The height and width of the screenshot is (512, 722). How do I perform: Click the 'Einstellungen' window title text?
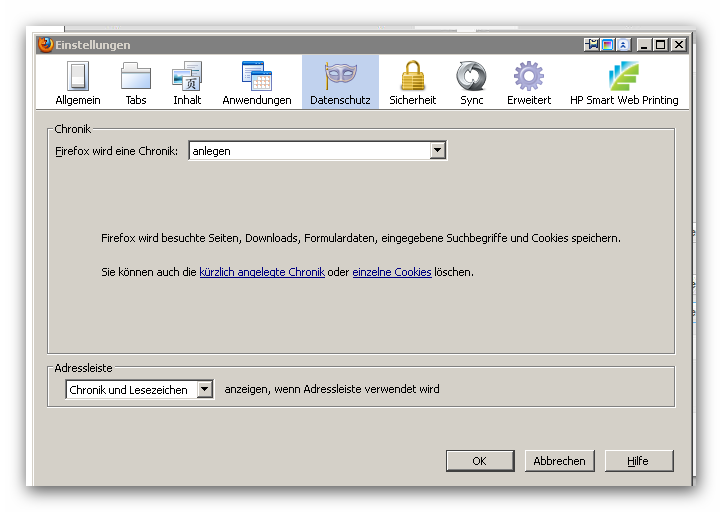(x=93, y=45)
